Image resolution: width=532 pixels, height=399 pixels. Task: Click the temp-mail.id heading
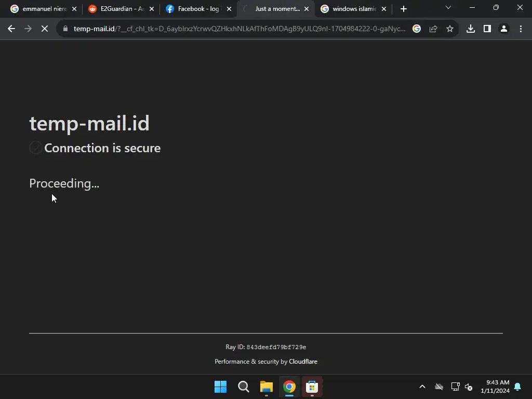tap(89, 123)
